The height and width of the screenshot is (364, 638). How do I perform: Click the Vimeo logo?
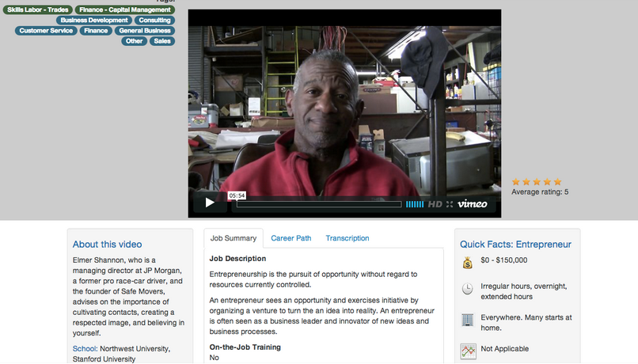coord(477,203)
